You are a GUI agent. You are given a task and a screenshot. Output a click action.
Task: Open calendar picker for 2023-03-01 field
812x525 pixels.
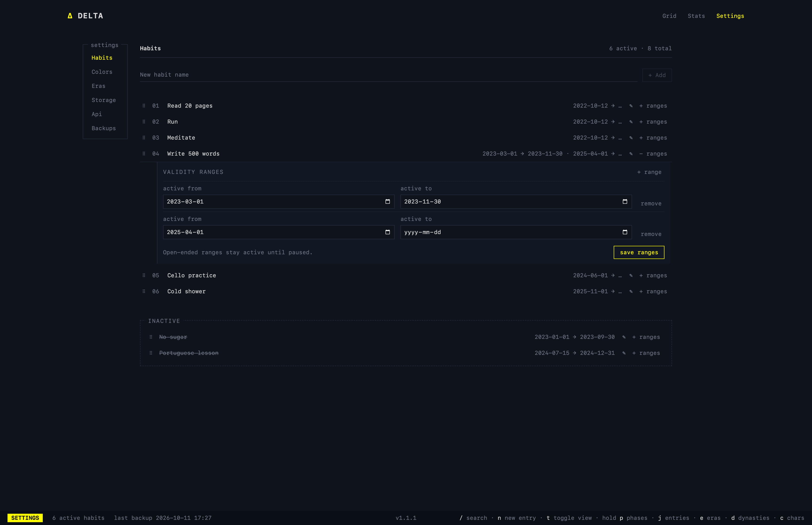tap(387, 201)
